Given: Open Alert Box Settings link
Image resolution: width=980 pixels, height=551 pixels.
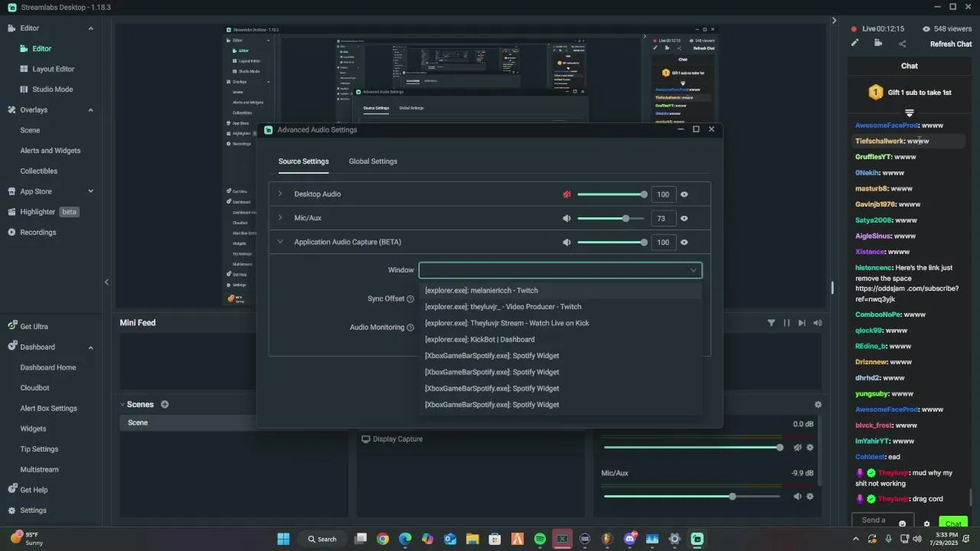Looking at the screenshot, I should click(48, 409).
